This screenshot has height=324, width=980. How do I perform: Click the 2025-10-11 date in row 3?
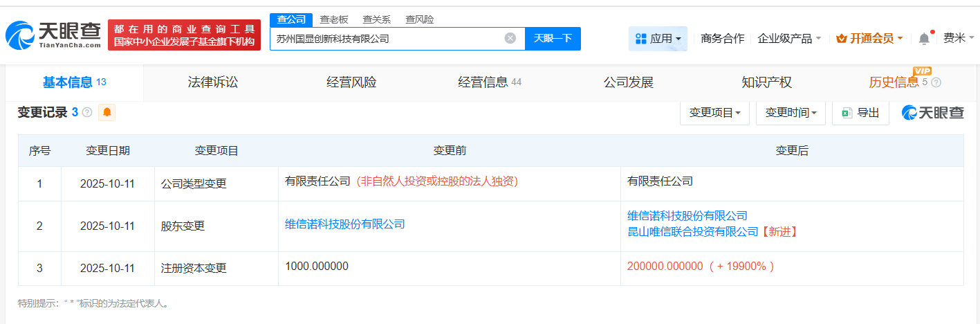pyautogui.click(x=108, y=268)
